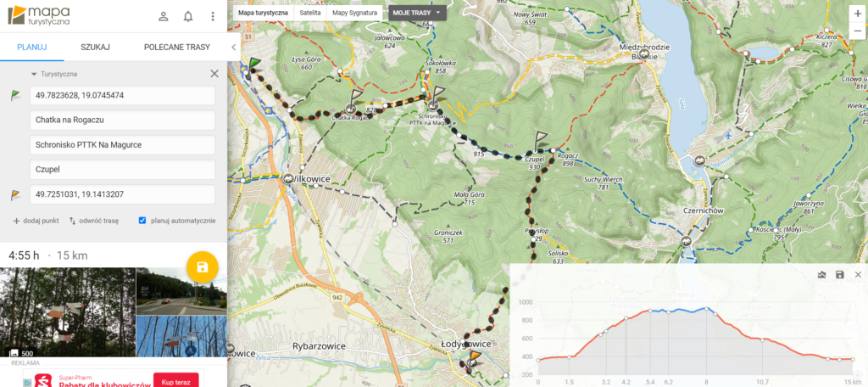The image size is (868, 387).
Task: Open the notifications bell
Action: 188,16
